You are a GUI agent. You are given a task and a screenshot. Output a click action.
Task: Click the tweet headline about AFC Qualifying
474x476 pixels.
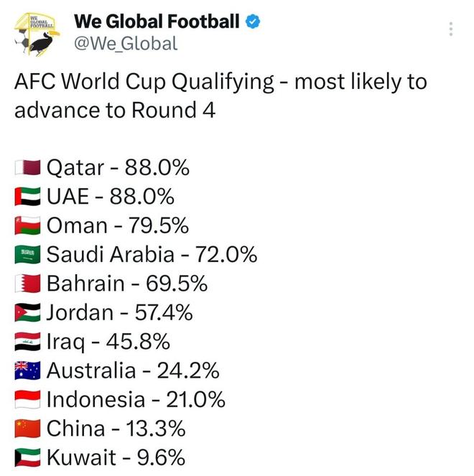(220, 95)
